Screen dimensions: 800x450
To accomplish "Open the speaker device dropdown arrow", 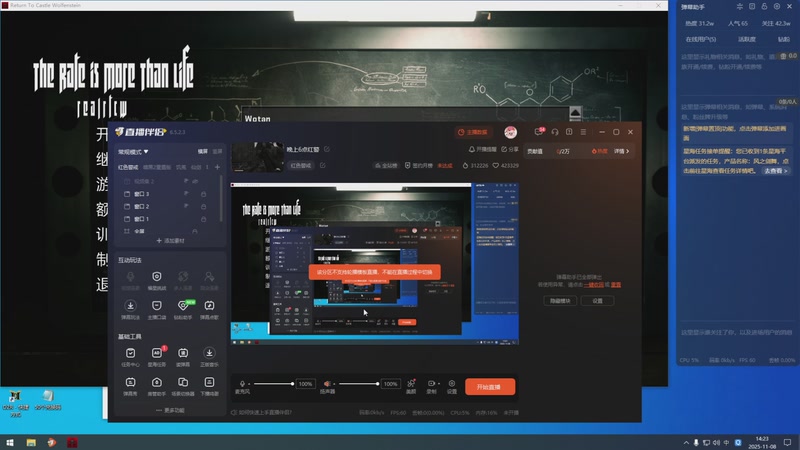I will (334, 384).
